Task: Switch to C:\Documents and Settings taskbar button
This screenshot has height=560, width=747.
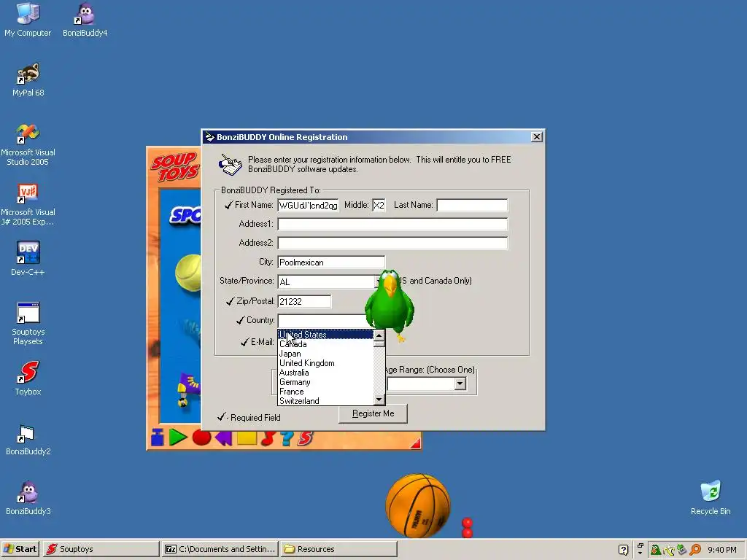Action: 220,549
